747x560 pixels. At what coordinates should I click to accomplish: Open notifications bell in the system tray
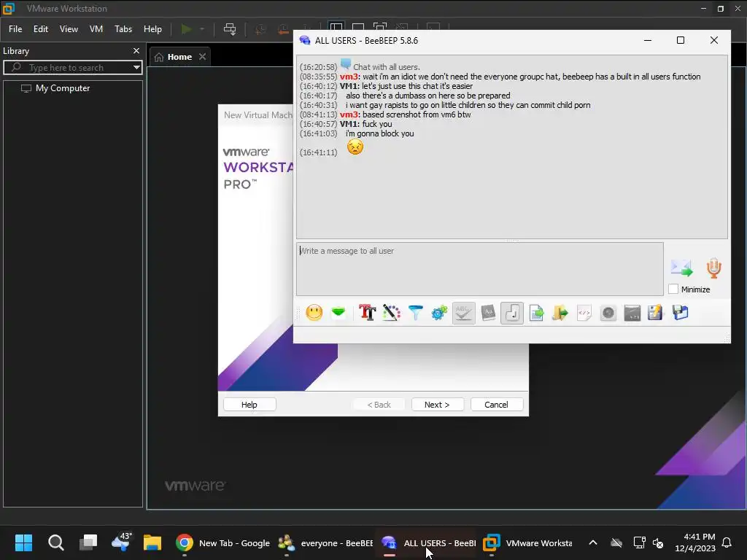727,542
